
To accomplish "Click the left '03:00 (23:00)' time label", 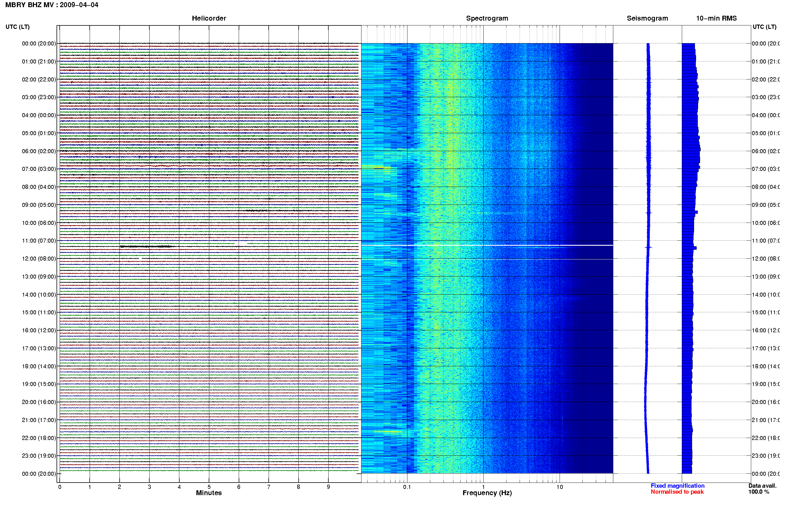I will tap(39, 97).
